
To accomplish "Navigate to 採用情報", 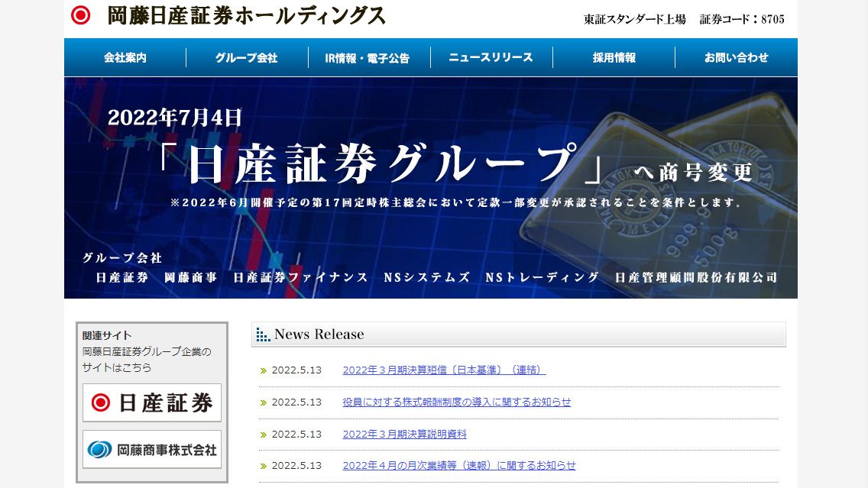I will click(614, 57).
